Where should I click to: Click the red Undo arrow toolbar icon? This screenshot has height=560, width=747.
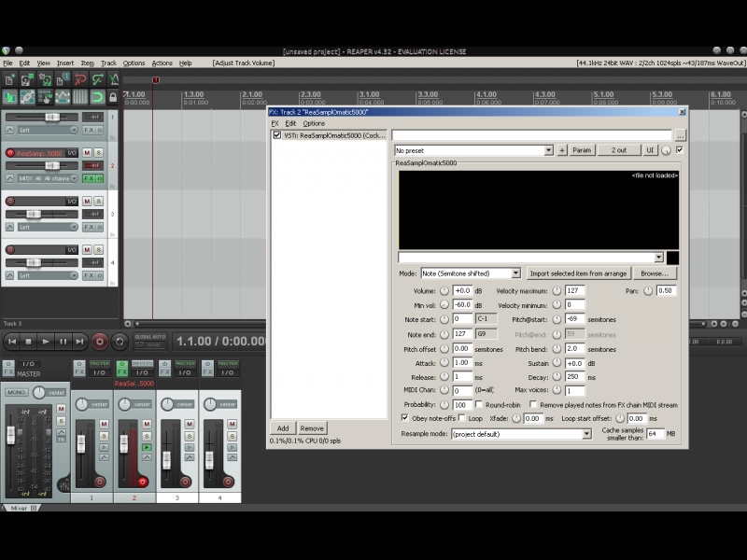[x=80, y=80]
